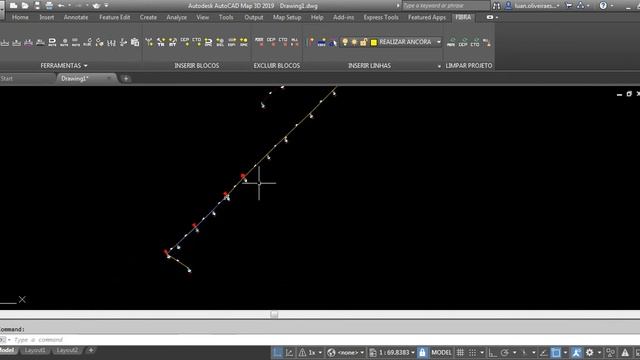The height and width of the screenshot is (360, 640).
Task: Toggle the ribbon visibility eye control
Action: [x=490, y=18]
